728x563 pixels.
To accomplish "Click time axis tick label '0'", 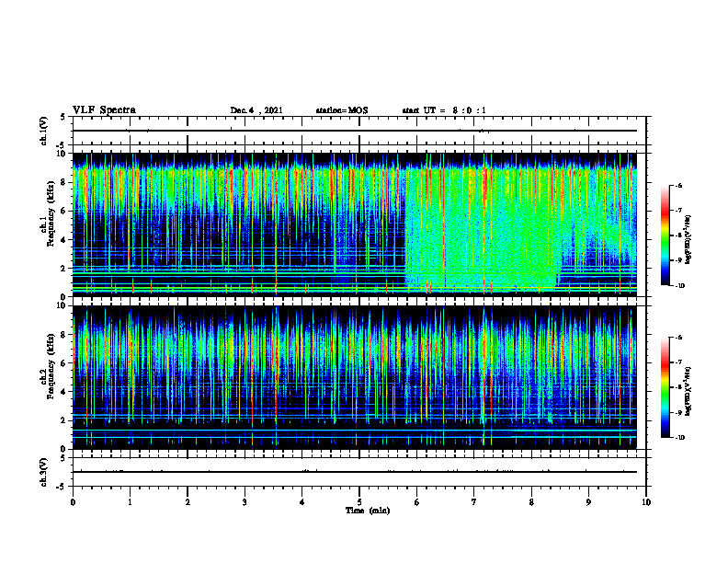I will (73, 502).
